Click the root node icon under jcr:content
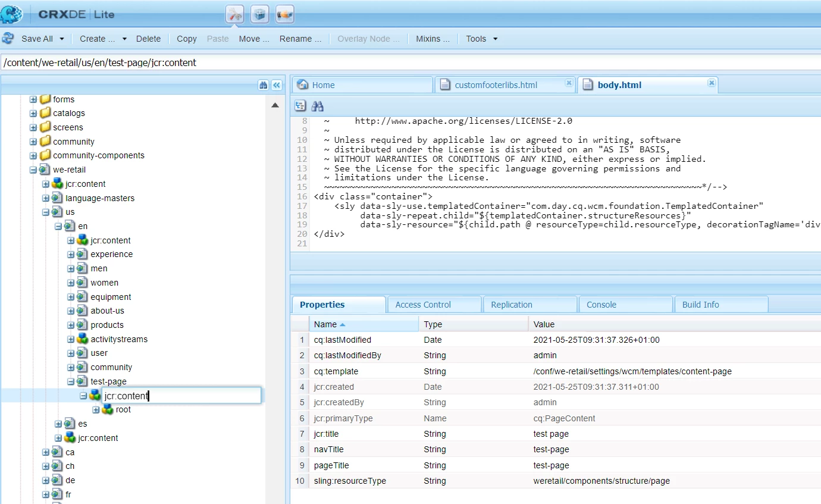The width and height of the screenshot is (821, 504). 108,409
